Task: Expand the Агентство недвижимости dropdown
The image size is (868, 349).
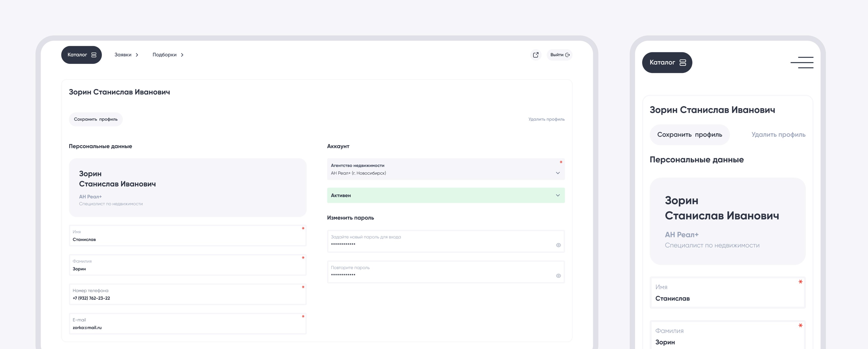Action: pyautogui.click(x=557, y=173)
